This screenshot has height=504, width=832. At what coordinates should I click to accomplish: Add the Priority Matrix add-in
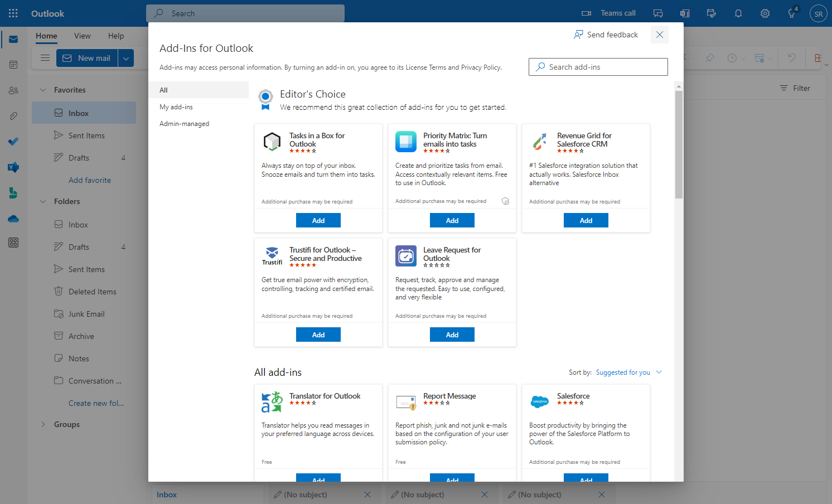(x=452, y=221)
